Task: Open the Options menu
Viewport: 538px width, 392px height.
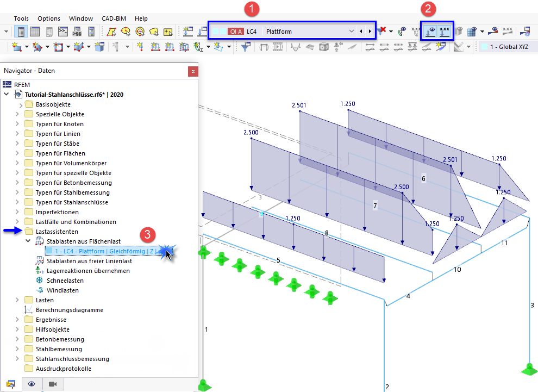Action: (x=49, y=18)
